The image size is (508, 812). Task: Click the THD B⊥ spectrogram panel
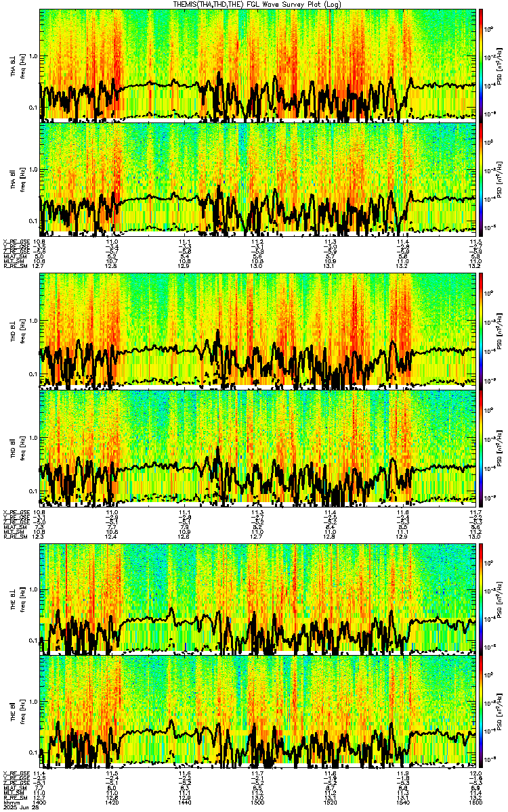click(x=257, y=331)
